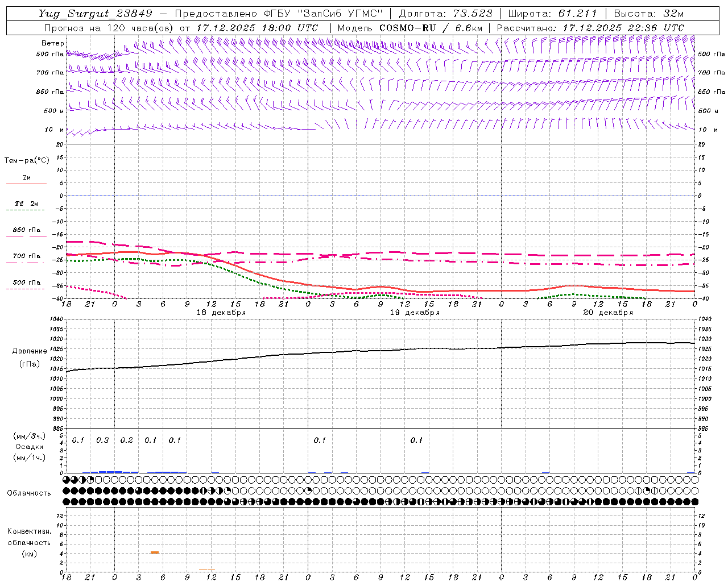Click the Давление (гПа) axis label
Viewport: 728px width, 582px height.
click(30, 357)
